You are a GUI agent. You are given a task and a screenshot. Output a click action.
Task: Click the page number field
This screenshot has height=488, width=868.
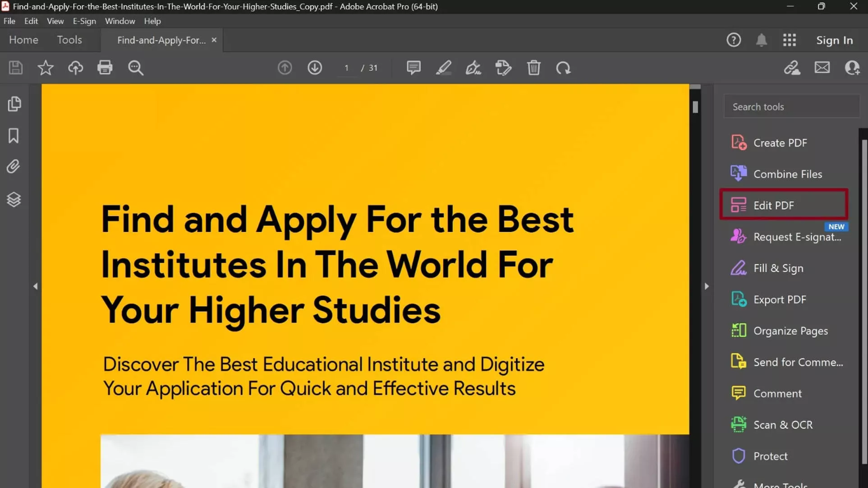point(346,68)
